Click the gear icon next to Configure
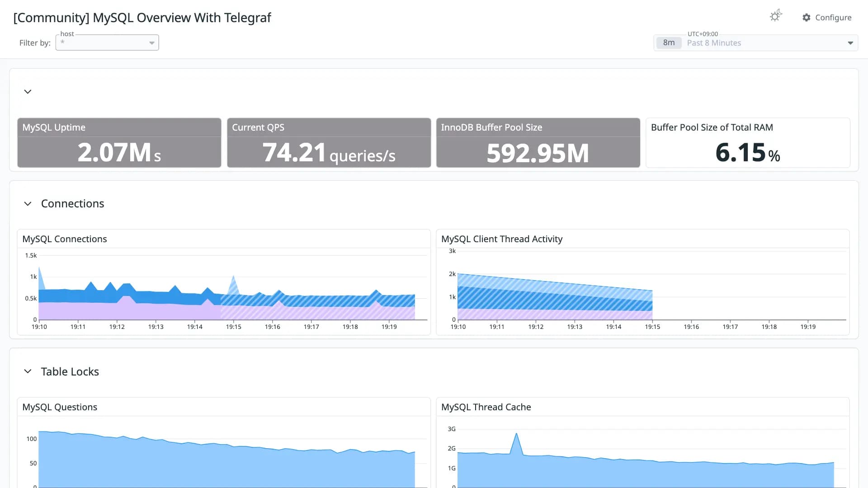 pos(807,17)
